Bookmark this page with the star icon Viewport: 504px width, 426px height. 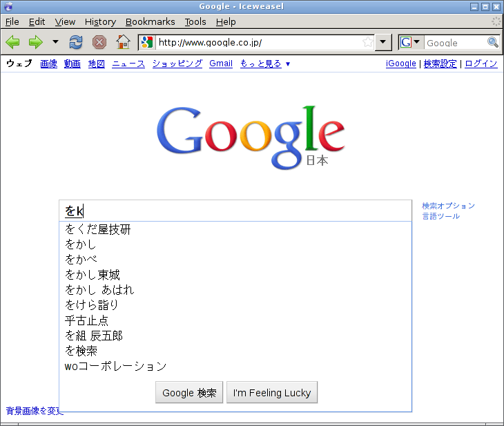click(x=368, y=42)
